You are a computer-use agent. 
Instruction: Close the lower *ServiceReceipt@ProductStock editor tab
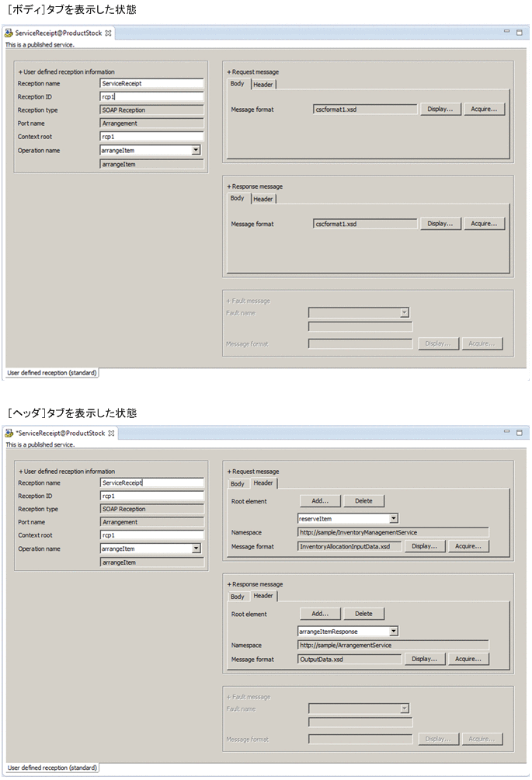pyautogui.click(x=111, y=434)
